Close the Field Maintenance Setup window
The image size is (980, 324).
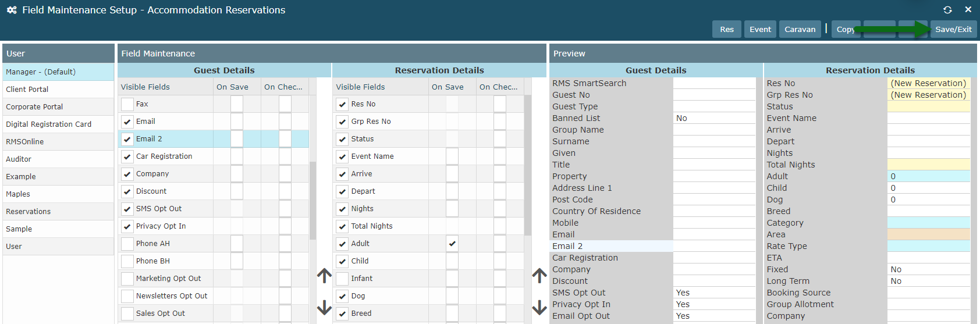[968, 10]
